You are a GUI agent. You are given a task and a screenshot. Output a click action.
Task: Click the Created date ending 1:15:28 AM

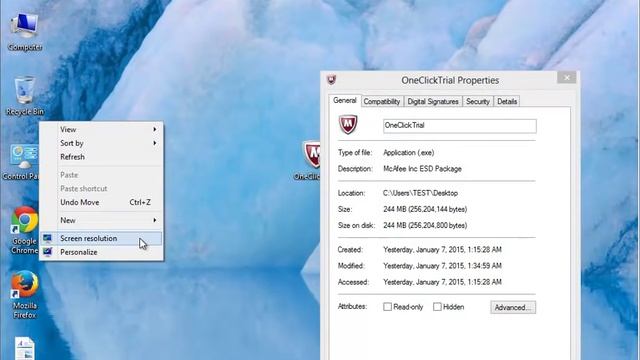click(442, 249)
